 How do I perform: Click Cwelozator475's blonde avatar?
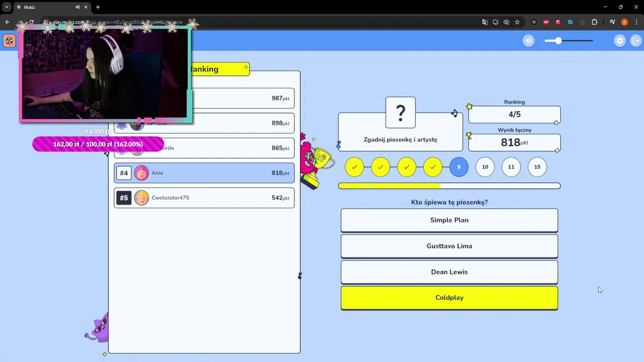pyautogui.click(x=141, y=198)
